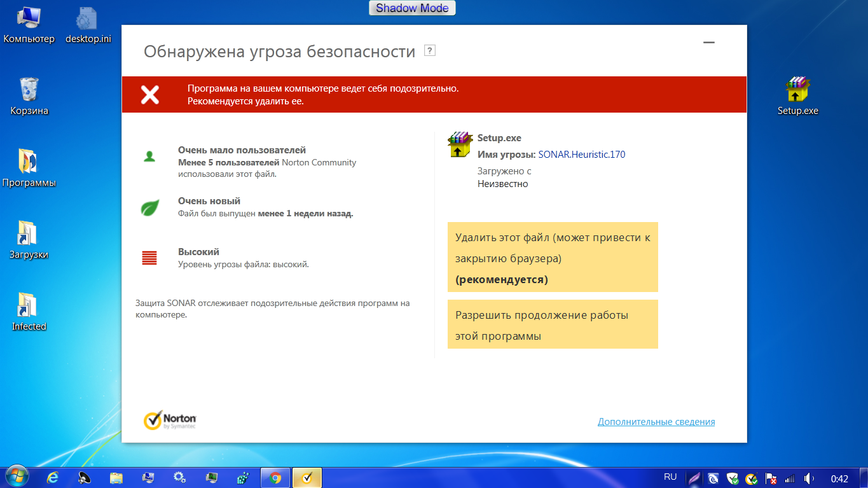Click the clock showing 0:42
Screen dimensions: 868x488
pyautogui.click(x=839, y=478)
